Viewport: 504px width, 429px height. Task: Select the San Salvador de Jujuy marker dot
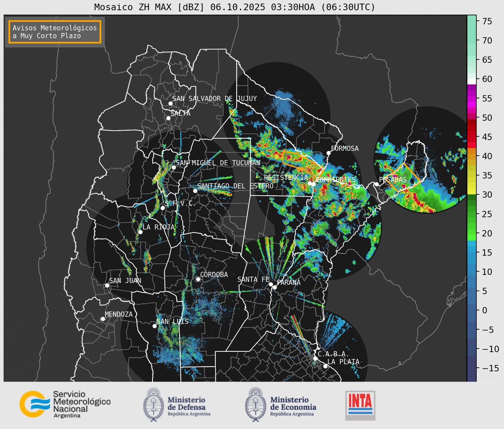(x=170, y=103)
